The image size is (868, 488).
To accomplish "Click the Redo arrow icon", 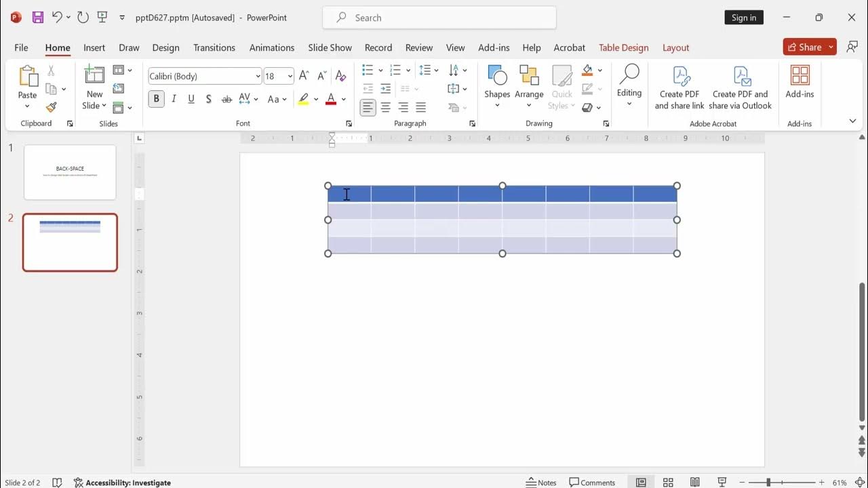I will click(83, 18).
